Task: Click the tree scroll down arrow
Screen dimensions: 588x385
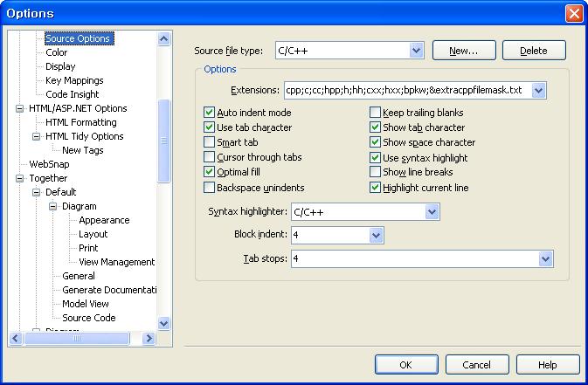Action: click(x=164, y=323)
